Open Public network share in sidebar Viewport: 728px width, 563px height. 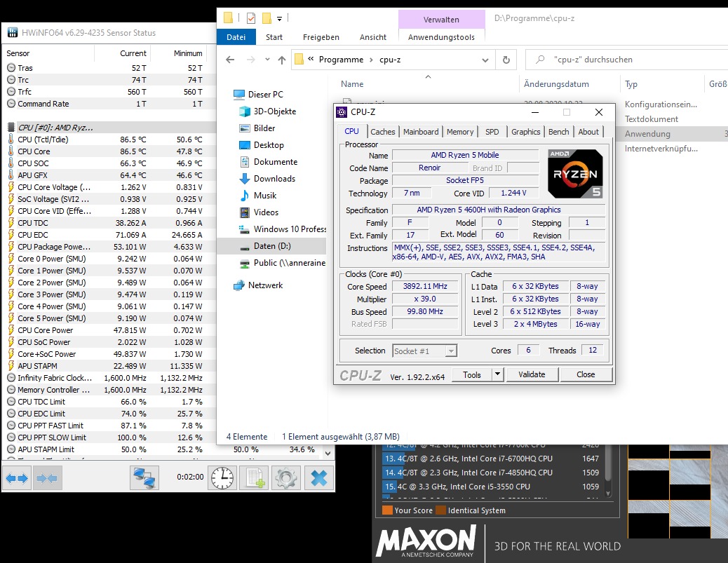coord(282,263)
